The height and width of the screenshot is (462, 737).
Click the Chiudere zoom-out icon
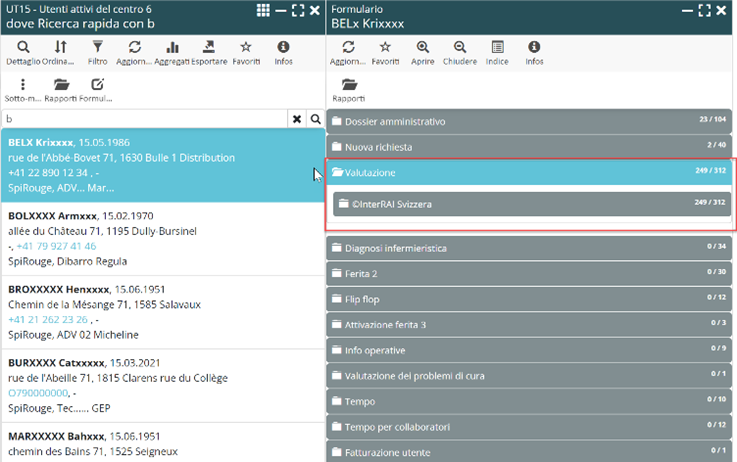(459, 47)
